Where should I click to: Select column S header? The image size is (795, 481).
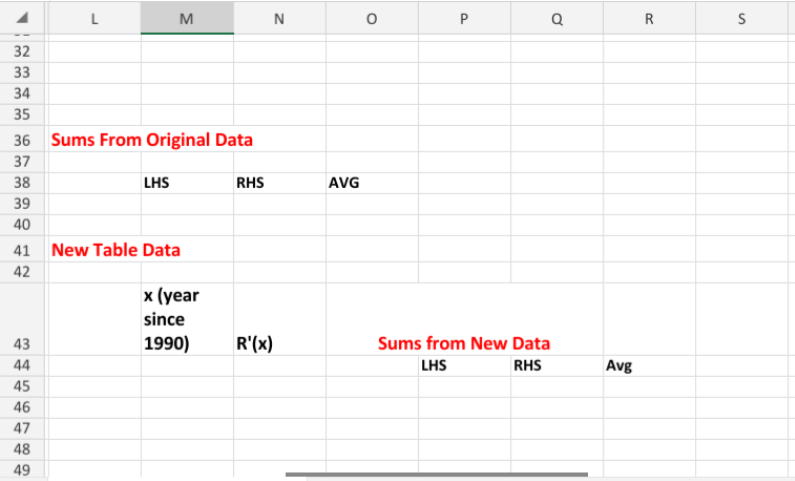point(741,19)
